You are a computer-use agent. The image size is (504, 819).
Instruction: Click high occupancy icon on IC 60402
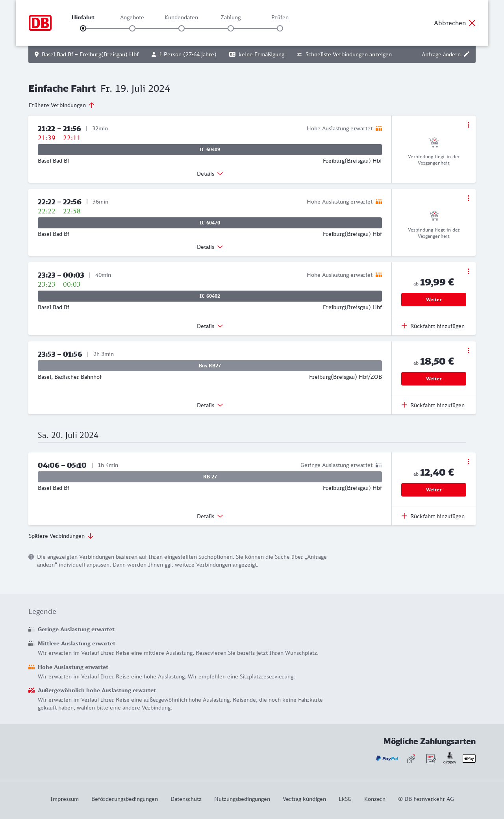click(x=379, y=275)
